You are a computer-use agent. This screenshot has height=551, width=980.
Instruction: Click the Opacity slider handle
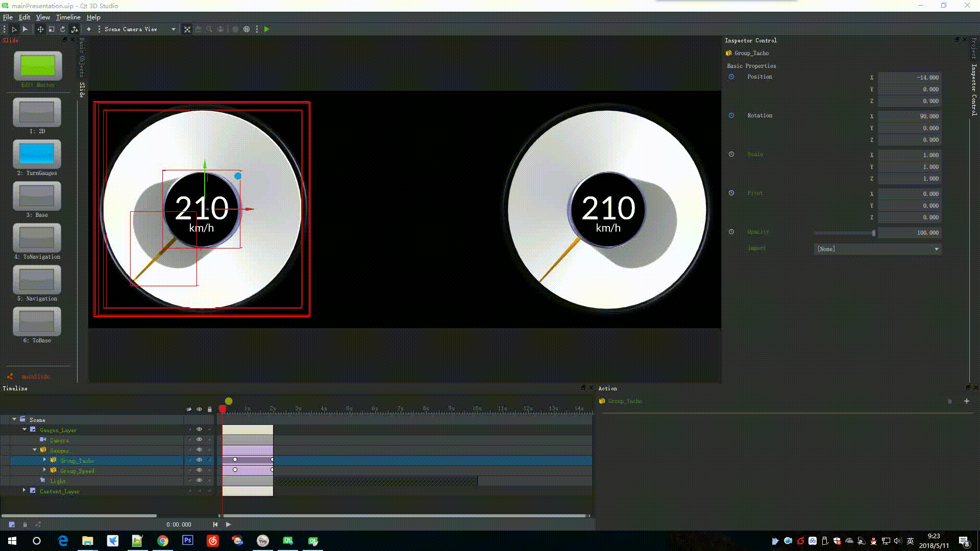click(x=874, y=233)
